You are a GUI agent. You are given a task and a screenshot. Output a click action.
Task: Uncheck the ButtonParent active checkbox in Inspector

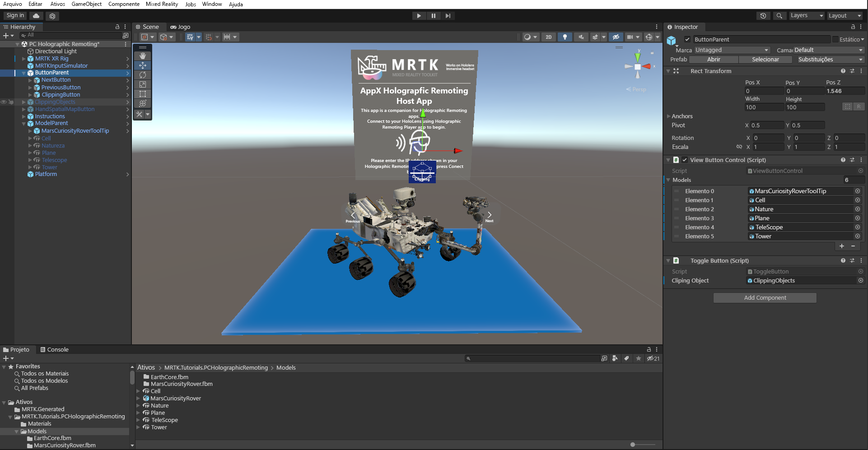pyautogui.click(x=687, y=39)
